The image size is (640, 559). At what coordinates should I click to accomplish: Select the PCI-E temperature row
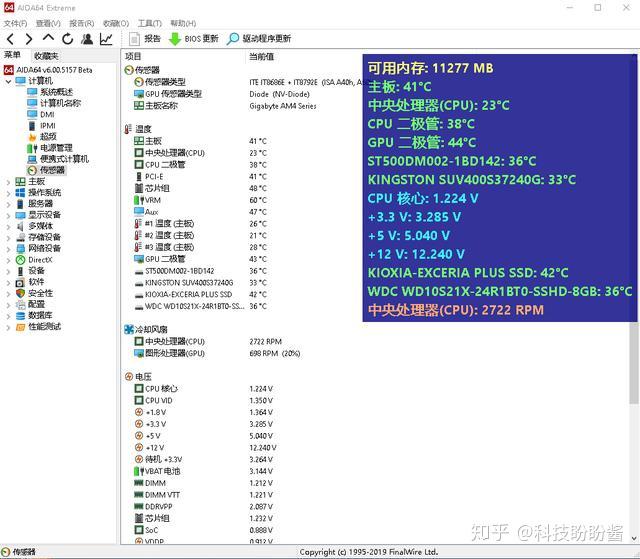(x=200, y=176)
